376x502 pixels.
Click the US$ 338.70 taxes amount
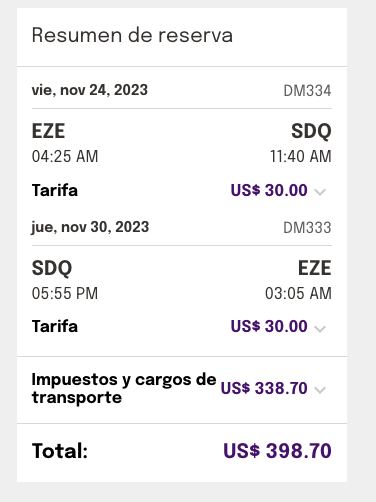[x=264, y=388]
